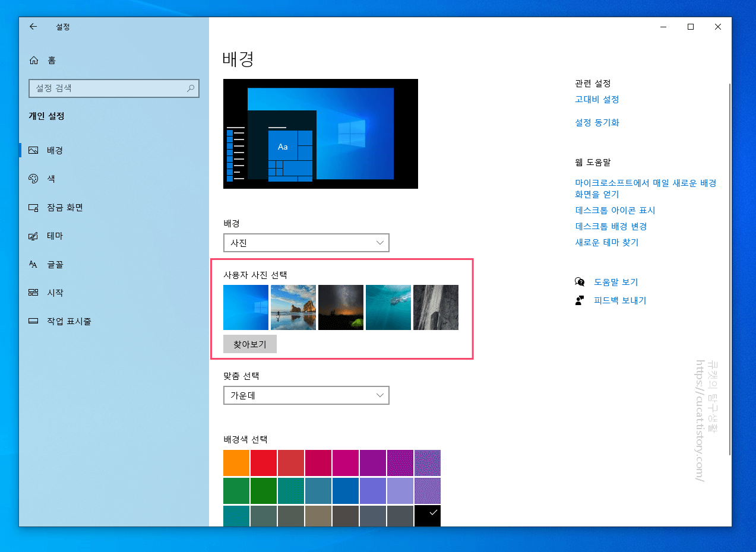Pick the orange background color swatch
Screen dimensions: 756x552
(236, 463)
